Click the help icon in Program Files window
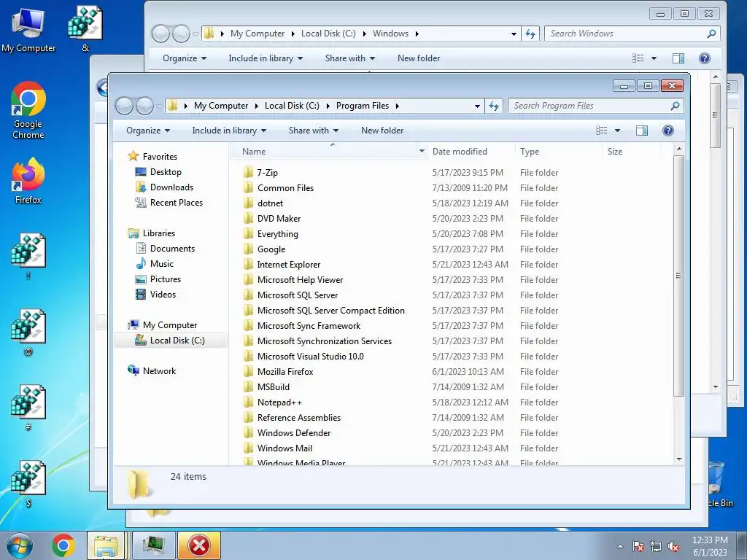Viewport: 747px width, 560px height. [668, 131]
